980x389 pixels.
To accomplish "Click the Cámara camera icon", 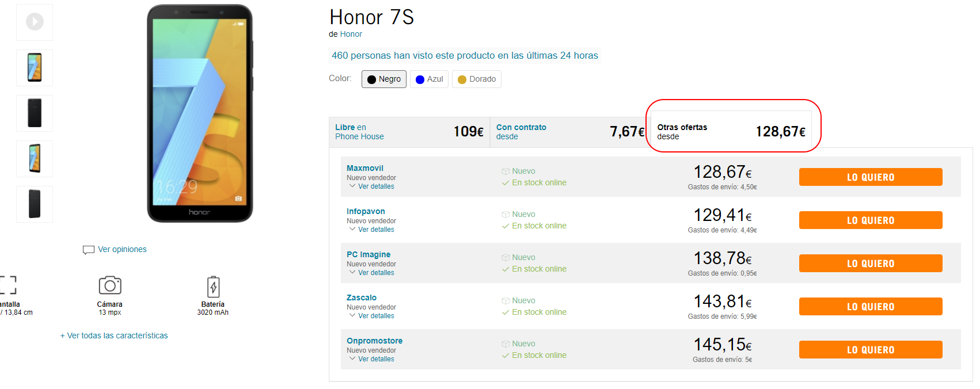I will (110, 285).
